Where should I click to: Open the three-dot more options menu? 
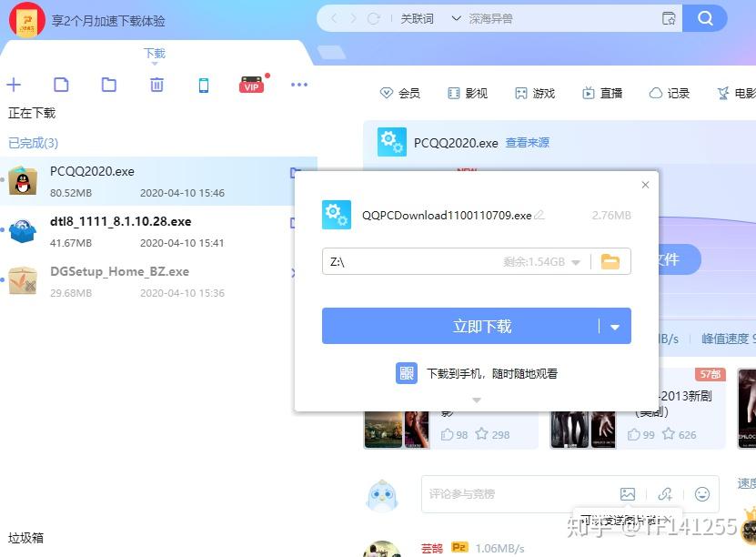click(x=299, y=85)
